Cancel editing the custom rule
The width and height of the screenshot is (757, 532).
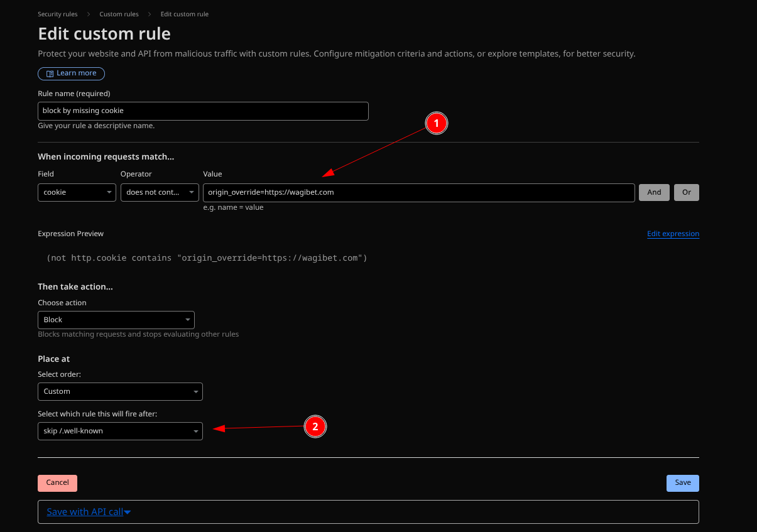click(x=57, y=482)
